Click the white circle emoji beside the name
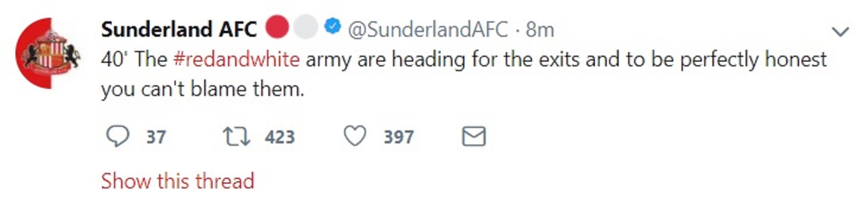The height and width of the screenshot is (205, 868). 306,27
